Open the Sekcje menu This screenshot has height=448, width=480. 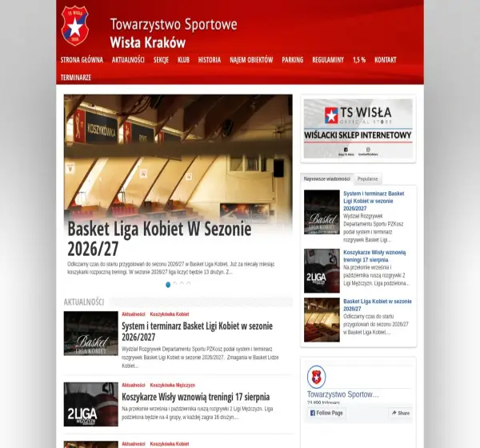click(161, 60)
